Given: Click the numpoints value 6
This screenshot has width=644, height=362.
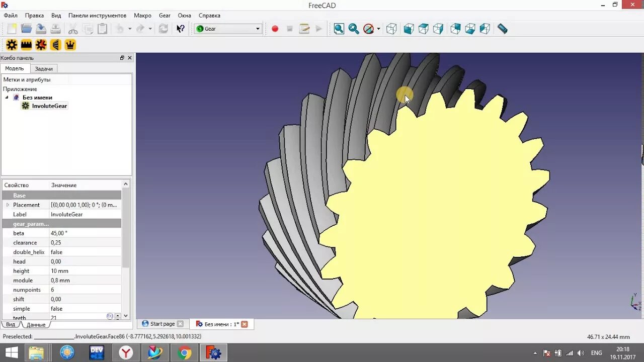Looking at the screenshot, I should tap(86, 290).
